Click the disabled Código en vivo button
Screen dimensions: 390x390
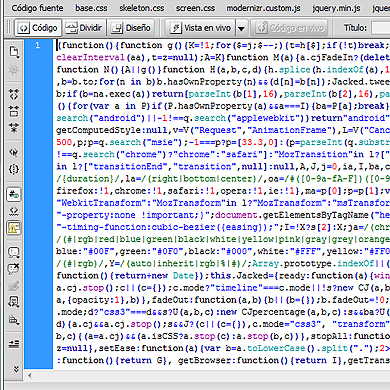[x=289, y=28]
